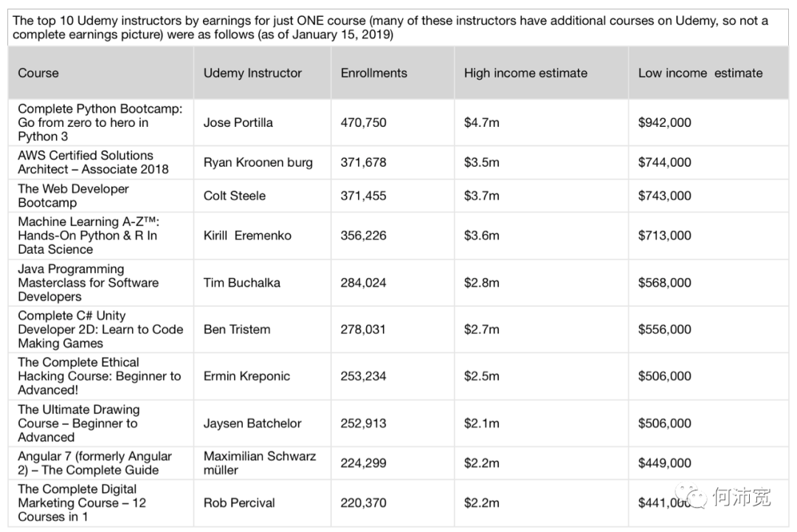Select the Complete Python Bootcamp course cell
Screen dimensions: 797x532
pyautogui.click(x=100, y=122)
